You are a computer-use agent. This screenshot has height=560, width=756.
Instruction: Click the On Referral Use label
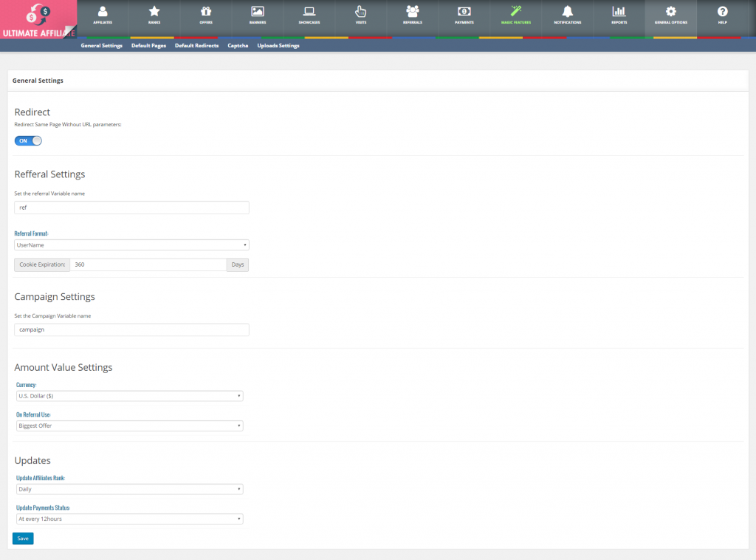[33, 414]
